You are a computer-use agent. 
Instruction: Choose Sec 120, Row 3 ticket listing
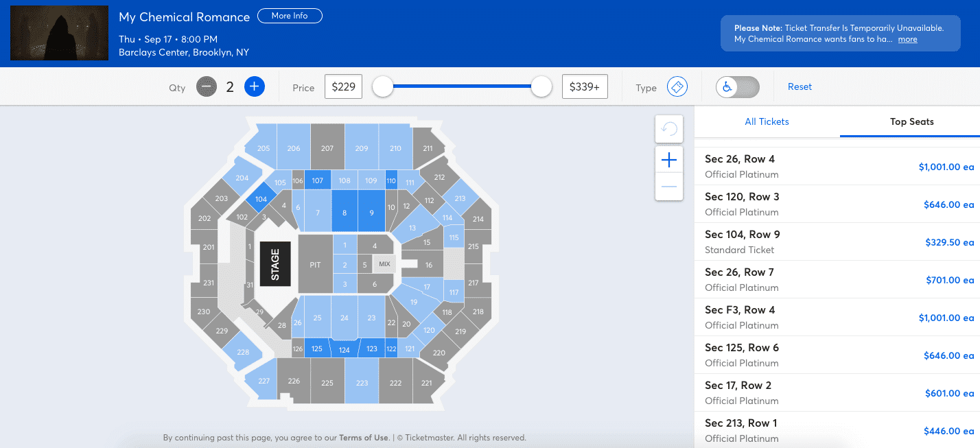[x=837, y=204]
